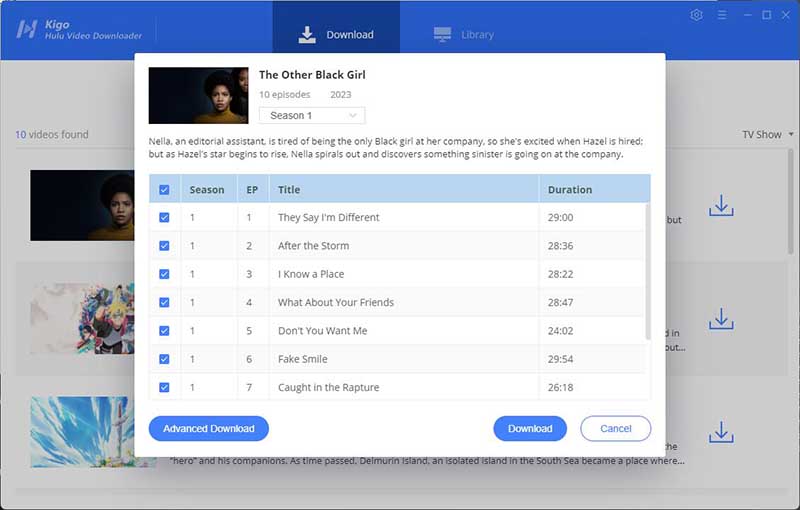Screen dimensions: 800x510
Task: Click title text After the Storm
Action: [x=313, y=246]
